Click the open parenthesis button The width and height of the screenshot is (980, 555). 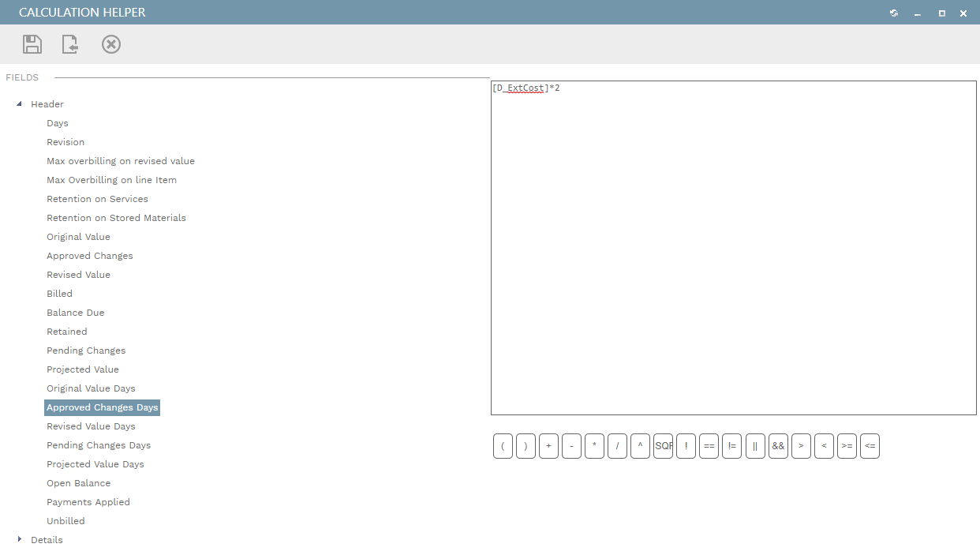503,446
